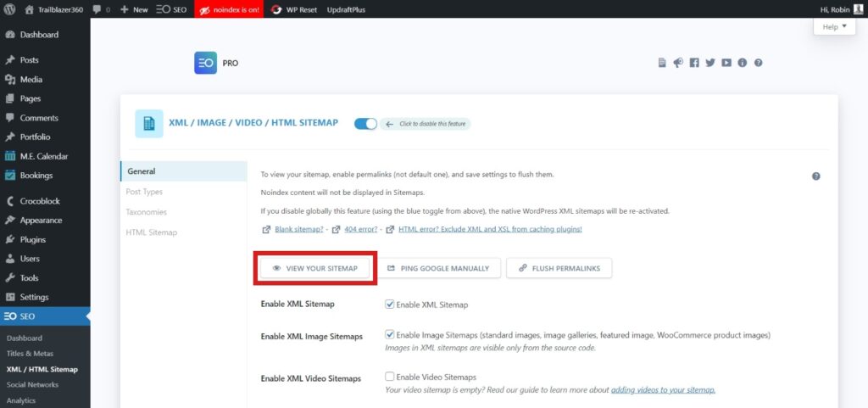The width and height of the screenshot is (868, 408).
Task: Open the Portfolio sidebar item
Action: tap(35, 137)
